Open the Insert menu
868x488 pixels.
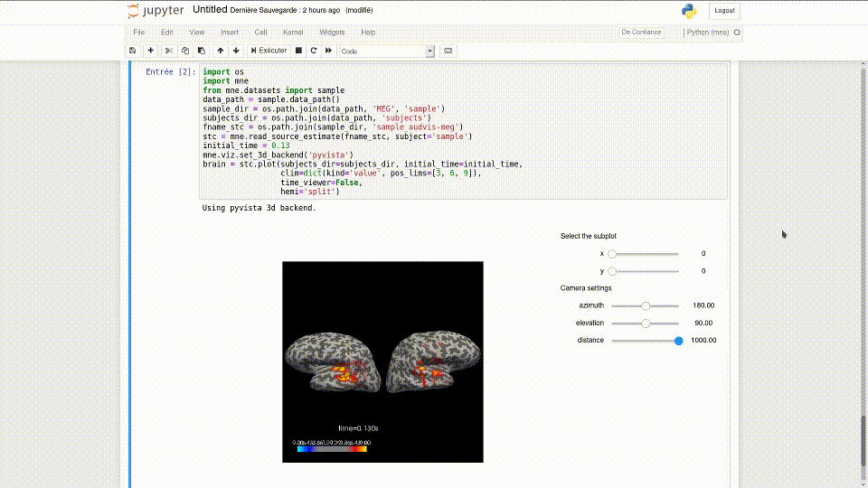pyautogui.click(x=229, y=33)
